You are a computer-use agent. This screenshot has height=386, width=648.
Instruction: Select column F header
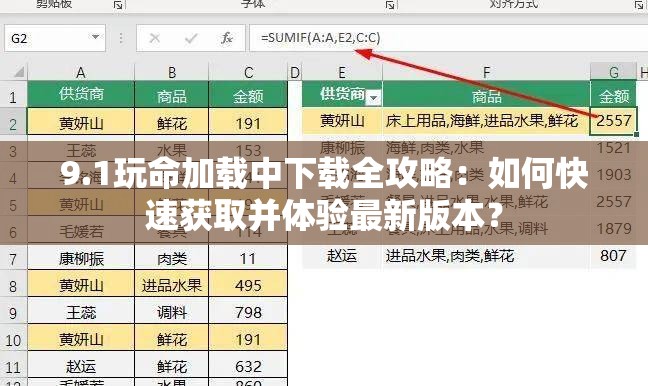pyautogui.click(x=486, y=73)
